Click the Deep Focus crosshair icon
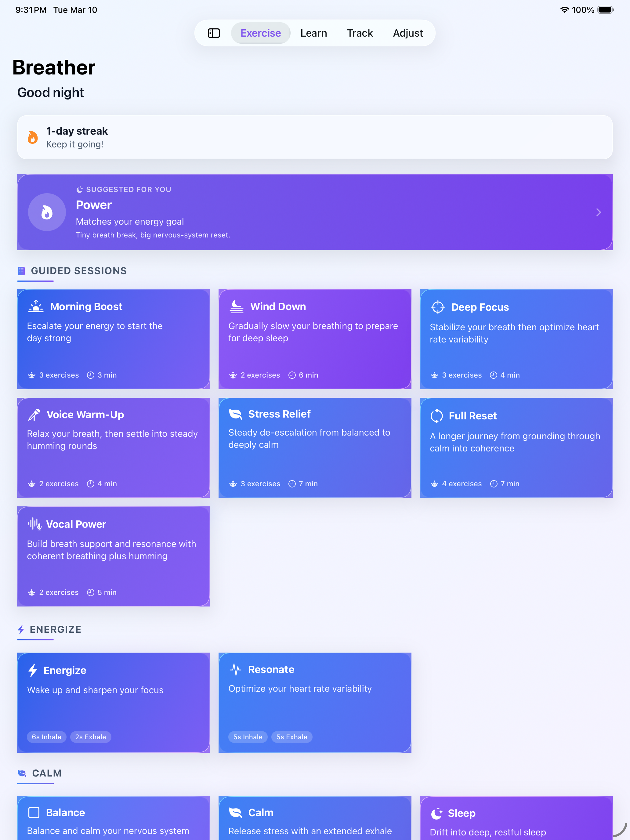Viewport: 630px width, 840px height. click(x=438, y=307)
